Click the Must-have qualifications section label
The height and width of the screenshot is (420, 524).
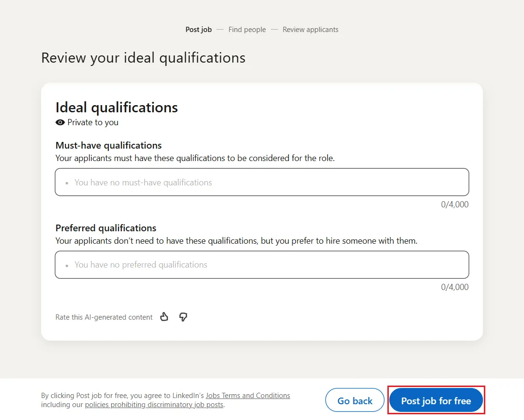pos(108,145)
